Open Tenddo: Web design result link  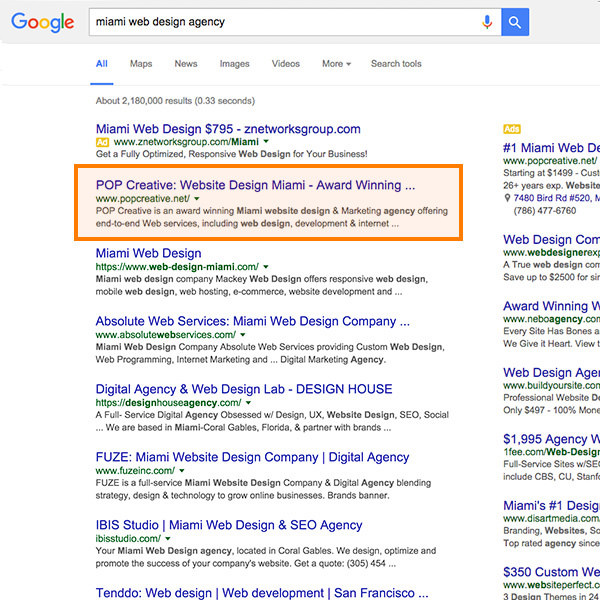coord(262,593)
